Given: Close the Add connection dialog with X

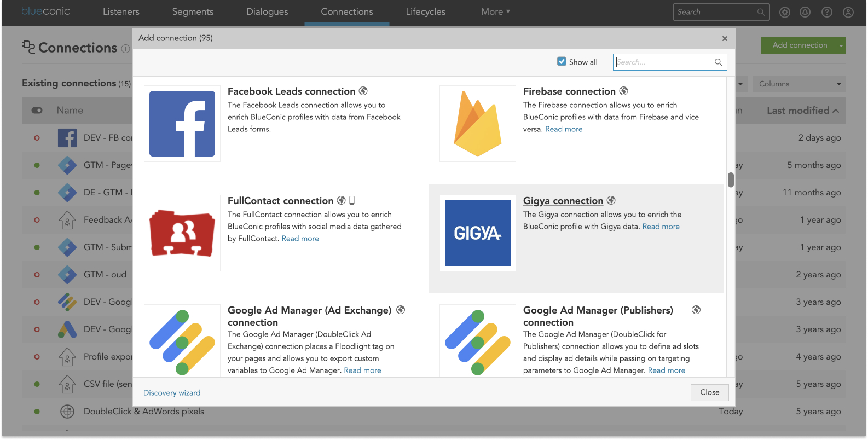Looking at the screenshot, I should point(725,38).
